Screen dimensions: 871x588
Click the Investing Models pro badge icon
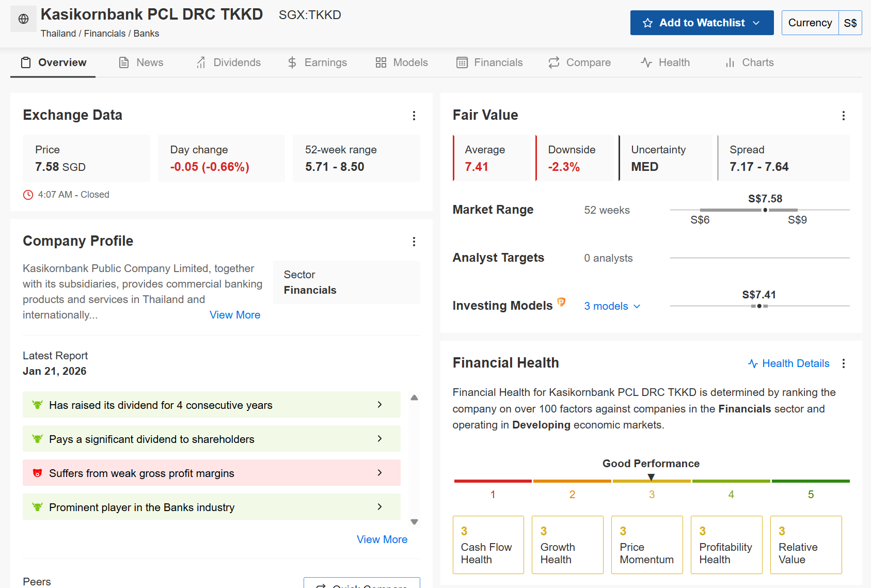click(x=561, y=302)
